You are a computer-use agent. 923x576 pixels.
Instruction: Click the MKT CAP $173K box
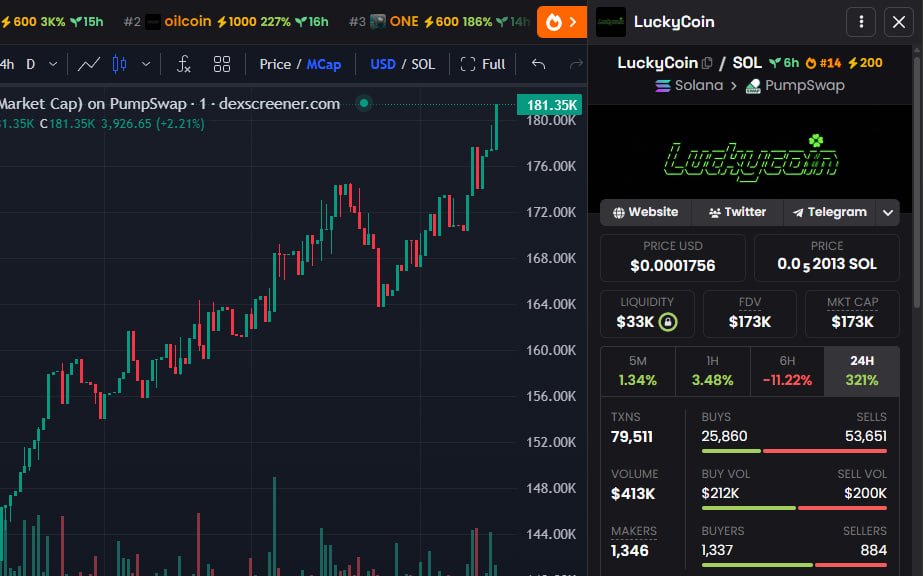pos(852,314)
